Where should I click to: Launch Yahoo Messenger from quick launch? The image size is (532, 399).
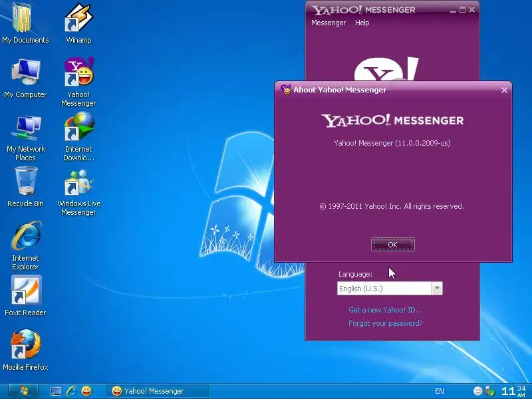86,391
